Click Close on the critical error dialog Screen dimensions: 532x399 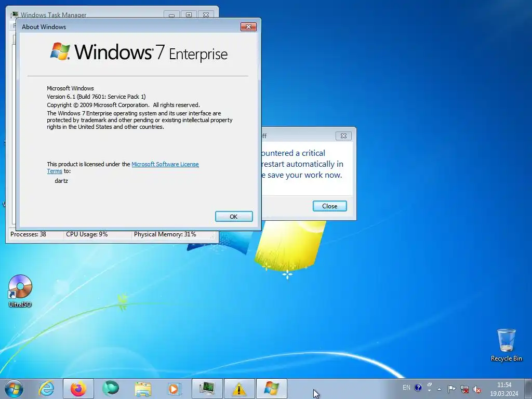329,206
